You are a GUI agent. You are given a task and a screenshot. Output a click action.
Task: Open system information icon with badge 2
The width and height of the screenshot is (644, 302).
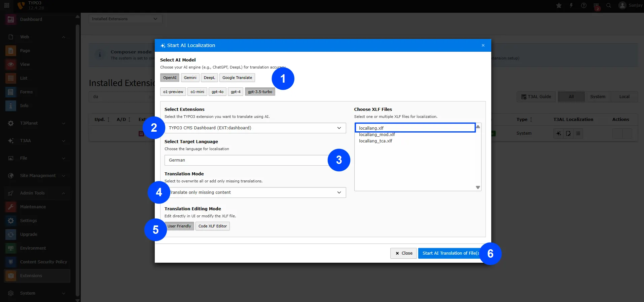point(597,6)
